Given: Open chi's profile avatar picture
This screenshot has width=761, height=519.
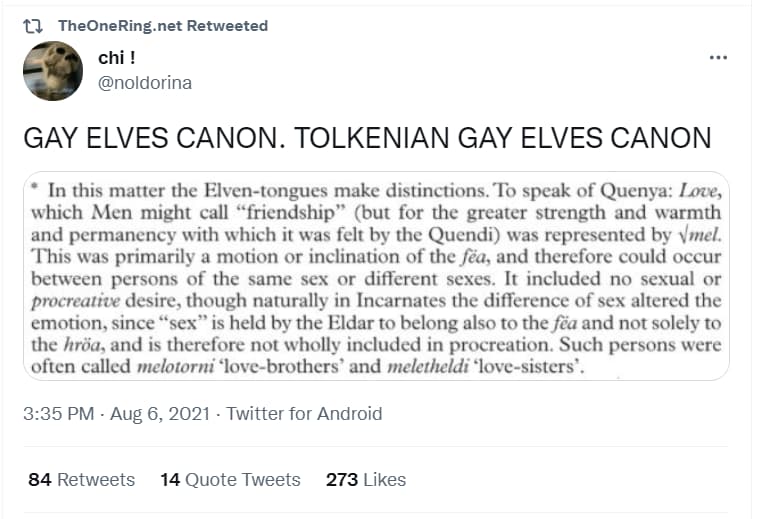Looking at the screenshot, I should click(53, 71).
